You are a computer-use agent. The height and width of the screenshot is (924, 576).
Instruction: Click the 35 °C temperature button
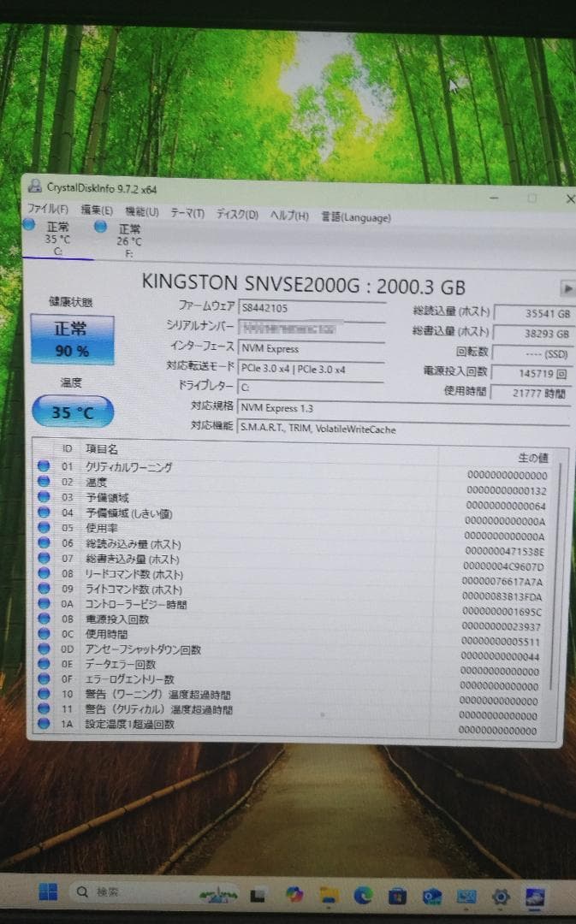coord(72,412)
